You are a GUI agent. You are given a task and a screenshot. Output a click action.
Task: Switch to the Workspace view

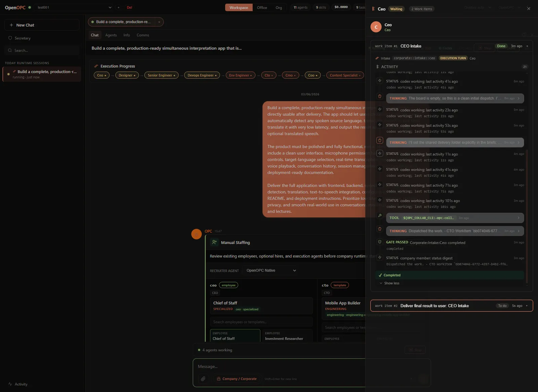(239, 7)
